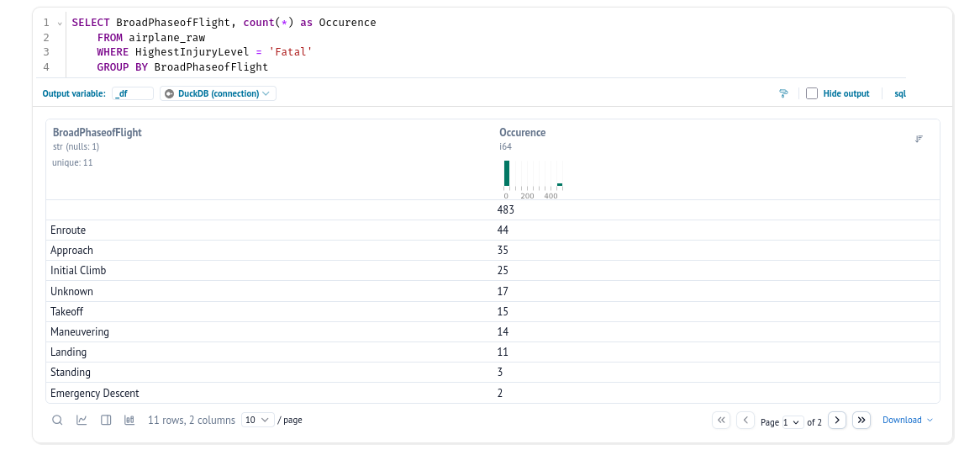
Task: Click the Occurence histogram tall bar
Action: [x=507, y=172]
